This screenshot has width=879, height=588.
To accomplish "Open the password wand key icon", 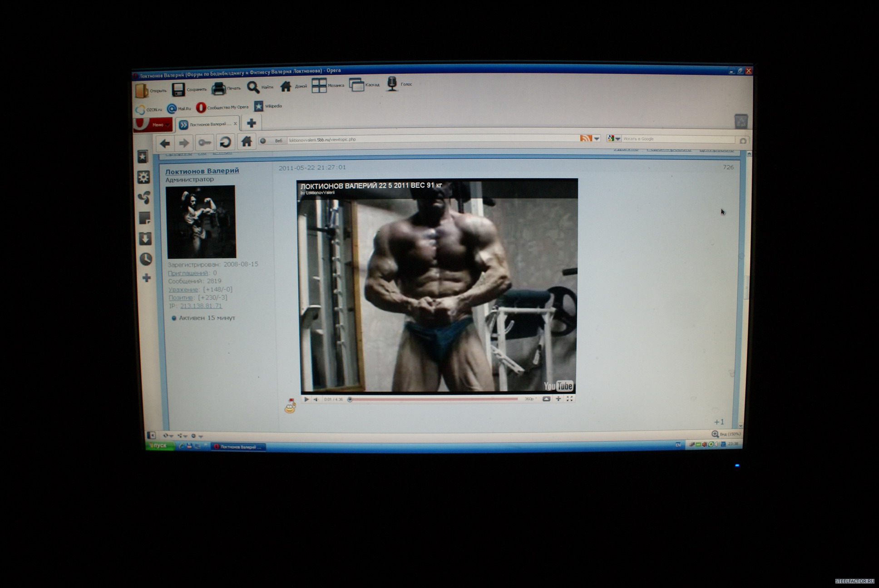I will click(x=204, y=143).
